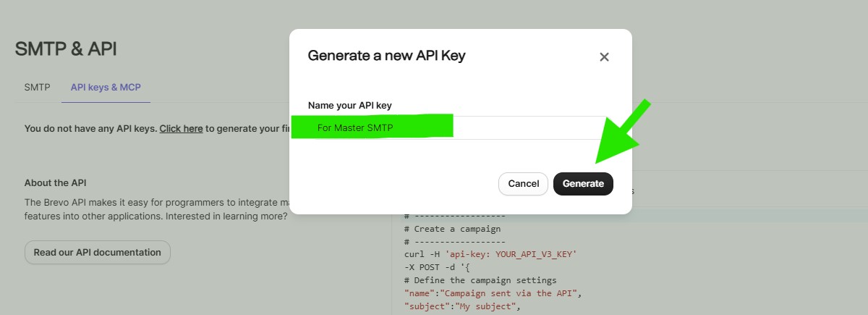Click the 'You do not have any API keys' text

(90, 129)
